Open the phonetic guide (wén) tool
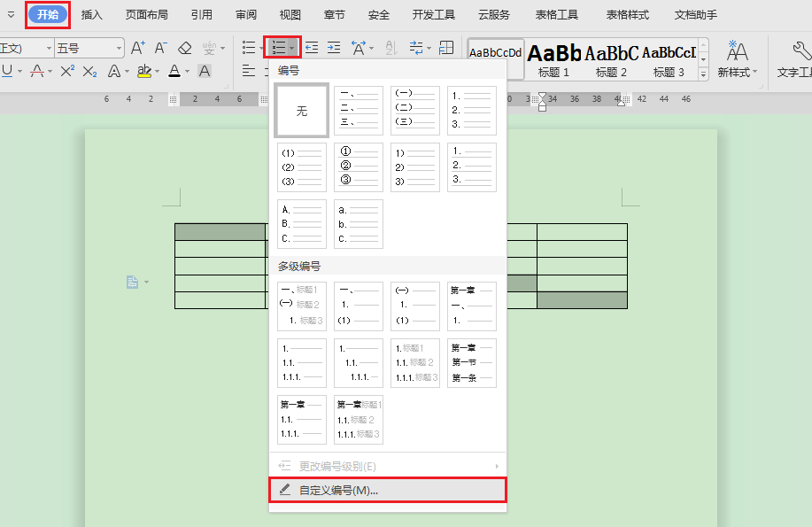Viewport: 812px width, 527px height. (209, 48)
